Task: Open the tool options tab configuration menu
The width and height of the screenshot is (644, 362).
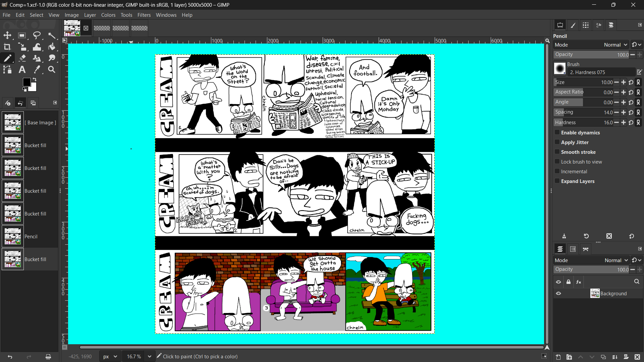Action: [x=640, y=25]
